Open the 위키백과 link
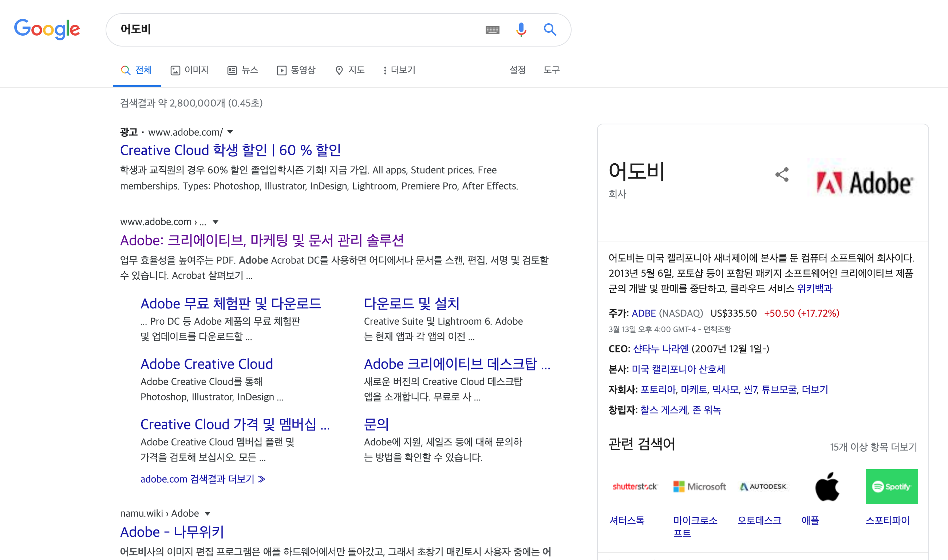The image size is (948, 560). 814,289
